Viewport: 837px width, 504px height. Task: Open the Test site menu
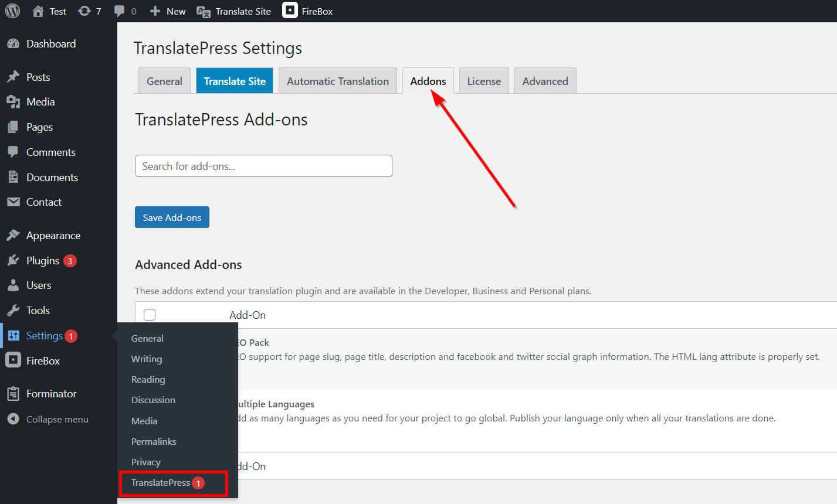tap(49, 11)
